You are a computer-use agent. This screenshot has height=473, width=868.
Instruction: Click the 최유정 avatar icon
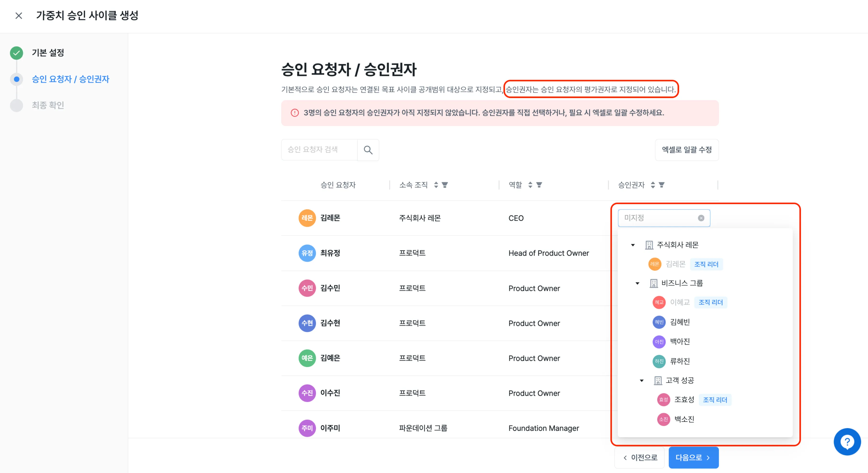click(x=307, y=253)
